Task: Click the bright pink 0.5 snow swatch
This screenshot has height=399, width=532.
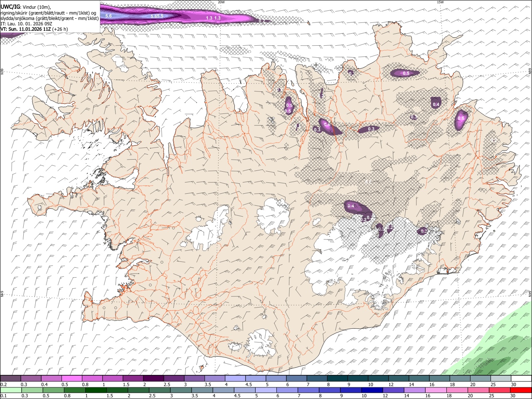Action: (71, 379)
